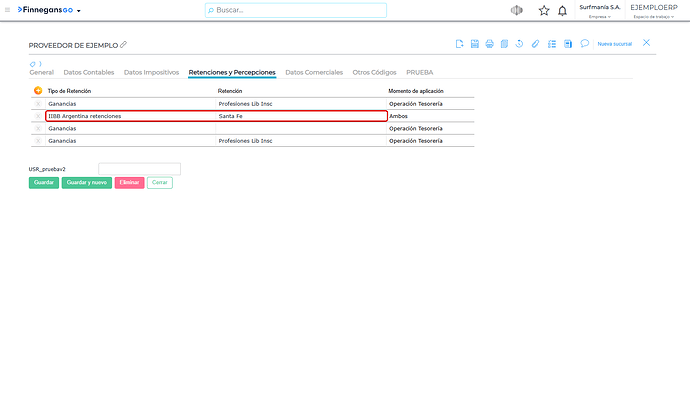Click the Cerrar button

[x=160, y=183]
